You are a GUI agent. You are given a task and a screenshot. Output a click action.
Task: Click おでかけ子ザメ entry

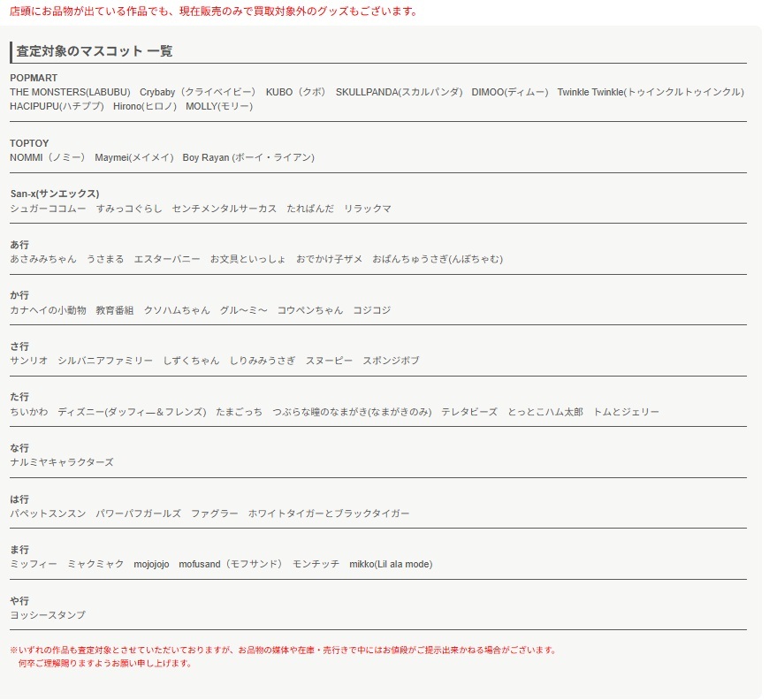tap(329, 259)
